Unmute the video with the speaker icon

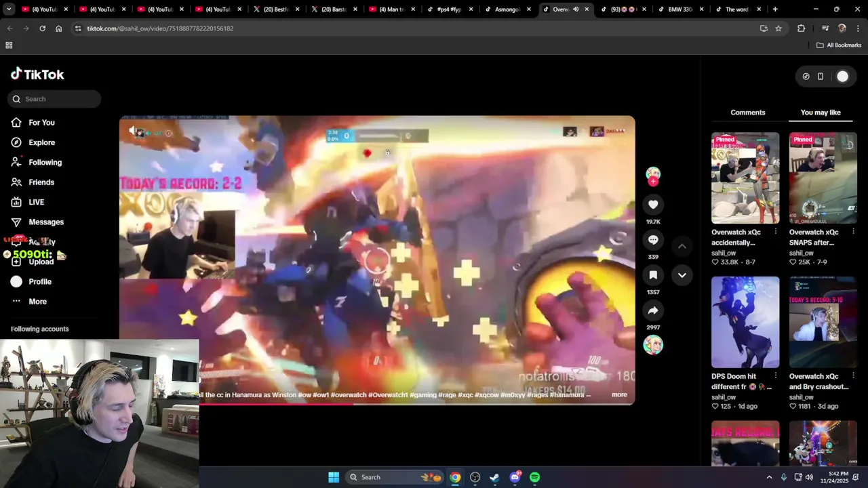click(x=134, y=131)
